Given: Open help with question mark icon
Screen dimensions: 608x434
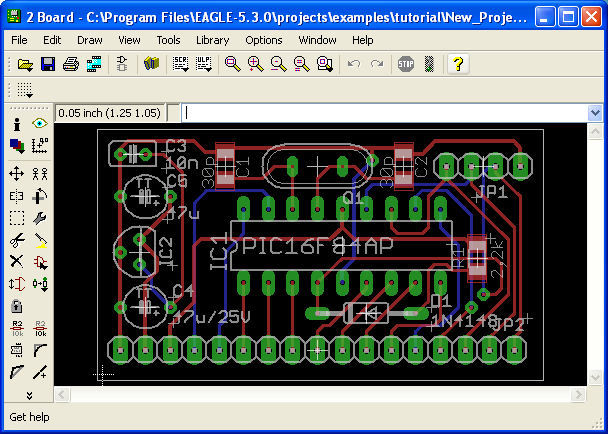Looking at the screenshot, I should pos(458,64).
